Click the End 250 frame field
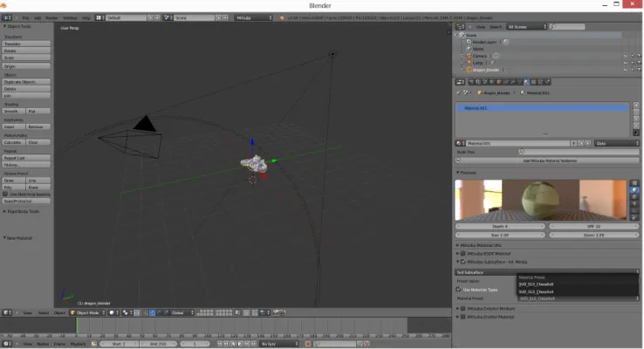The height and width of the screenshot is (349, 644). pos(158,344)
